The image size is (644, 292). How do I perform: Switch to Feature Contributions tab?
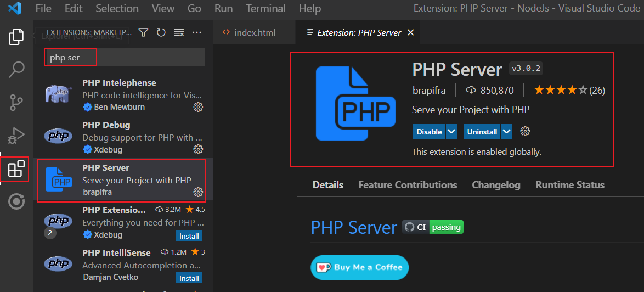408,185
